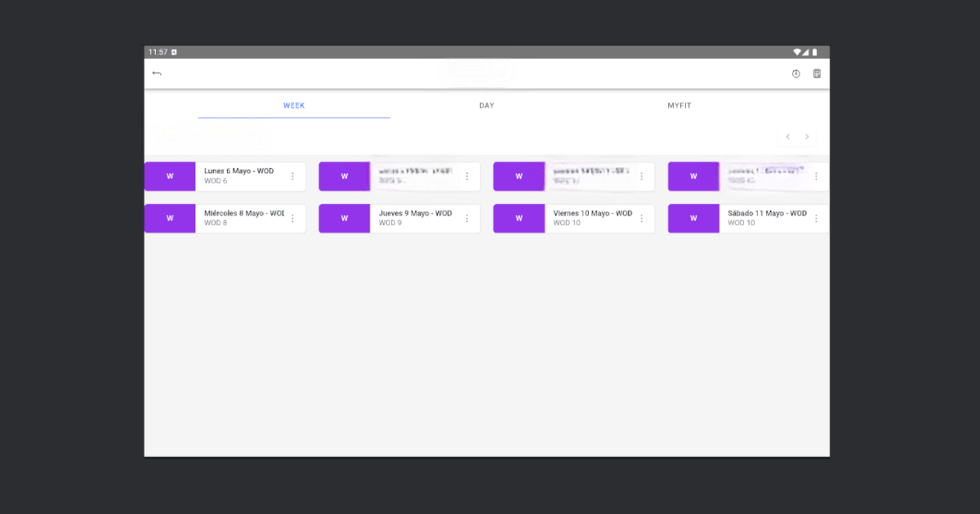This screenshot has width=980, height=514.
Task: Switch to the DAY tab
Action: [x=487, y=106]
